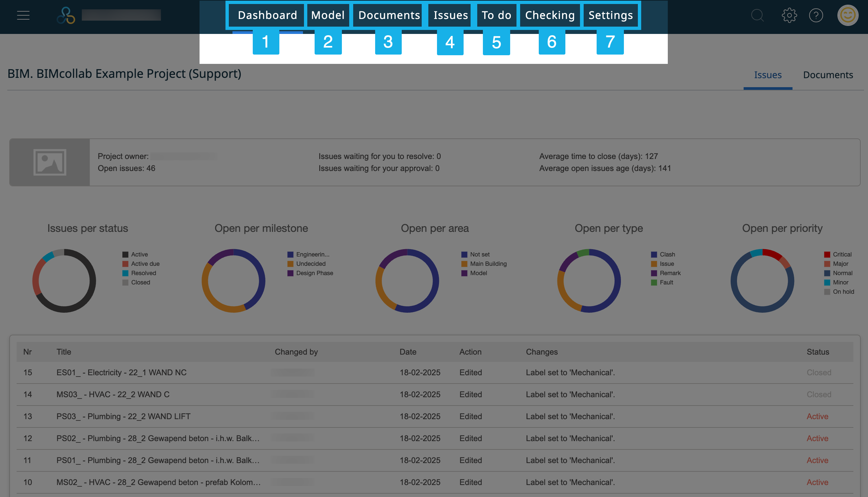Image resolution: width=868 pixels, height=497 pixels.
Task: Open issue titled 'PS01_ - Plumbing - 28_2 Gewapend beton'
Action: coord(158,460)
